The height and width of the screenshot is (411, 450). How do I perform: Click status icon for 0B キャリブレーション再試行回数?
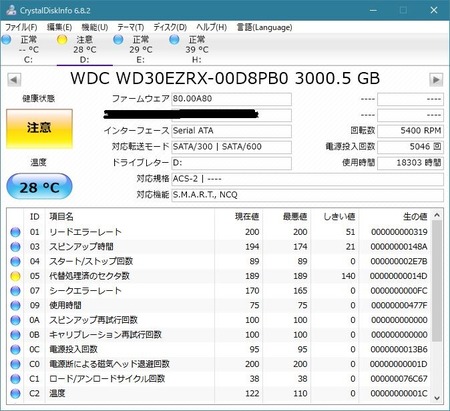15,335
